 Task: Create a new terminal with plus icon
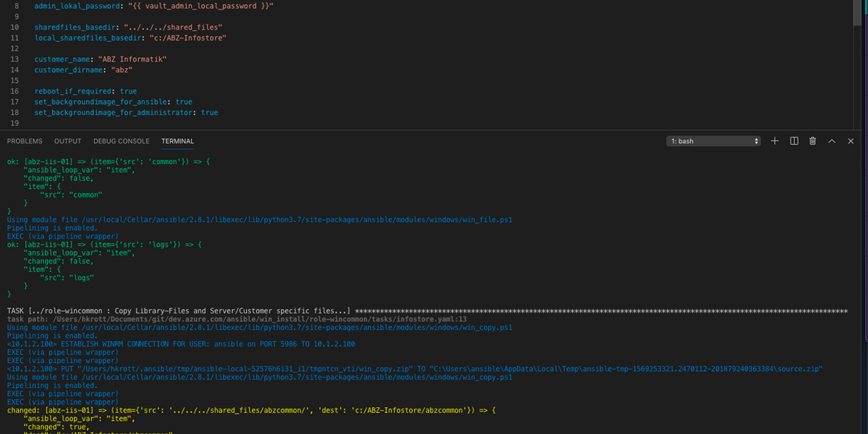[775, 141]
